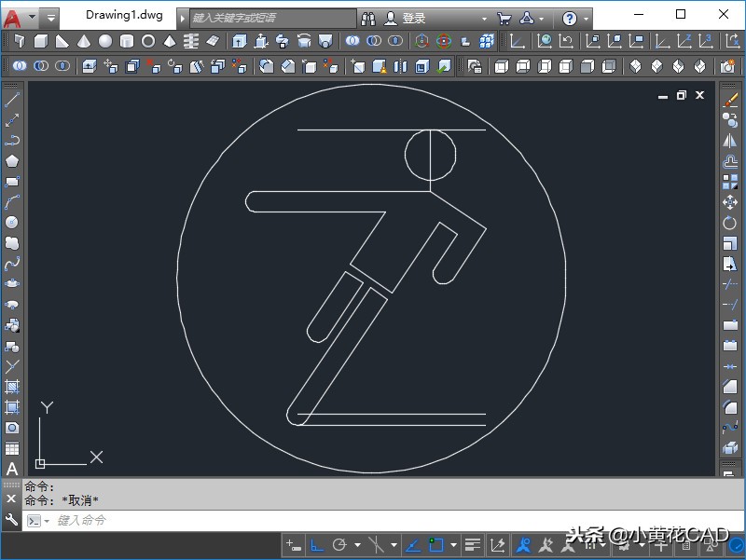Toggle polar tracking in the status bar
The image size is (746, 560).
tap(339, 545)
